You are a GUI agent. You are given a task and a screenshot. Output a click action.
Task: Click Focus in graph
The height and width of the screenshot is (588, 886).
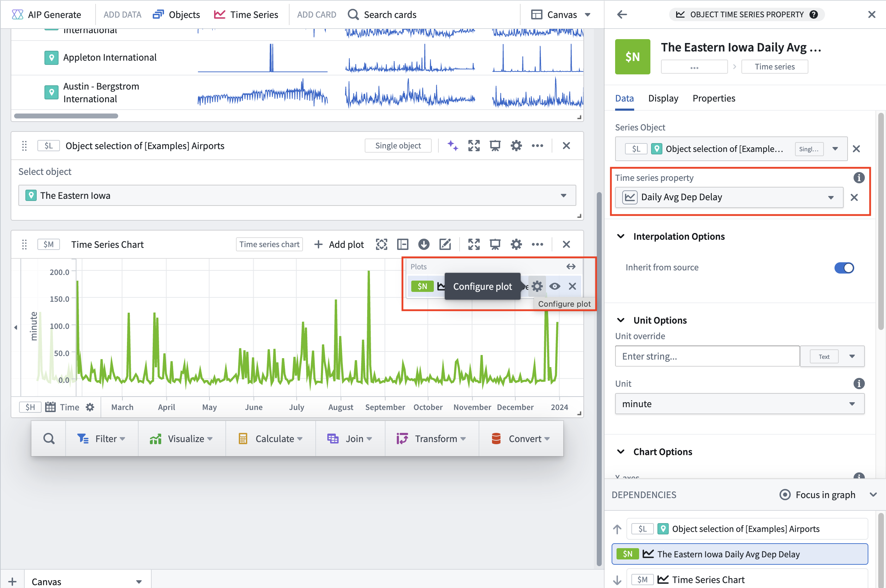coord(817,495)
